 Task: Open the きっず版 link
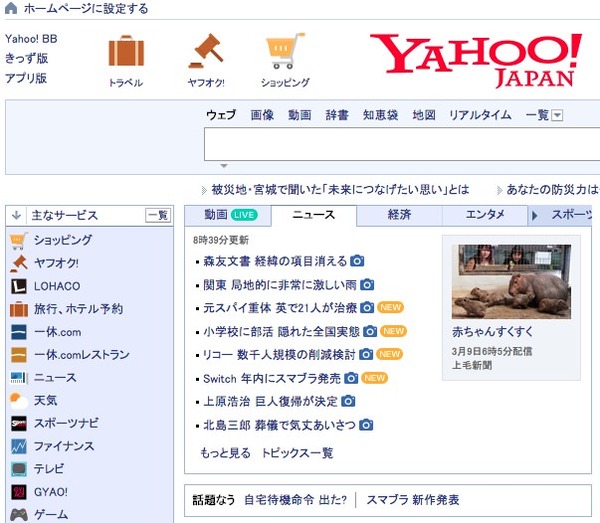(26, 58)
